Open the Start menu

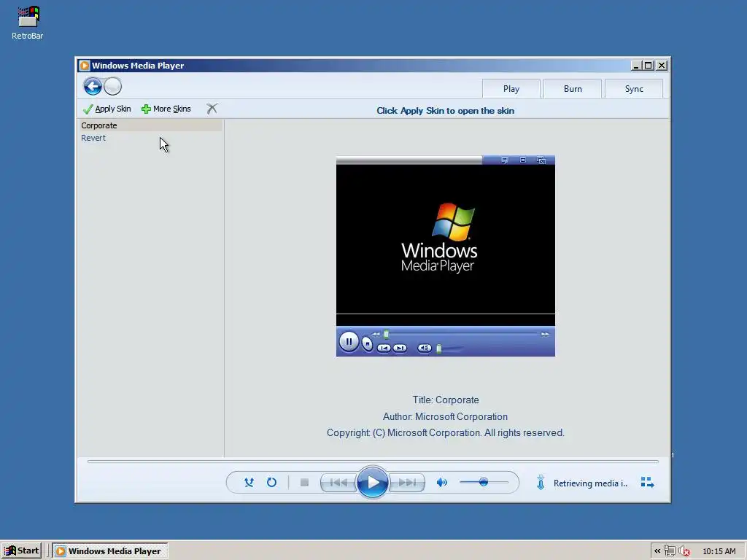tap(22, 551)
